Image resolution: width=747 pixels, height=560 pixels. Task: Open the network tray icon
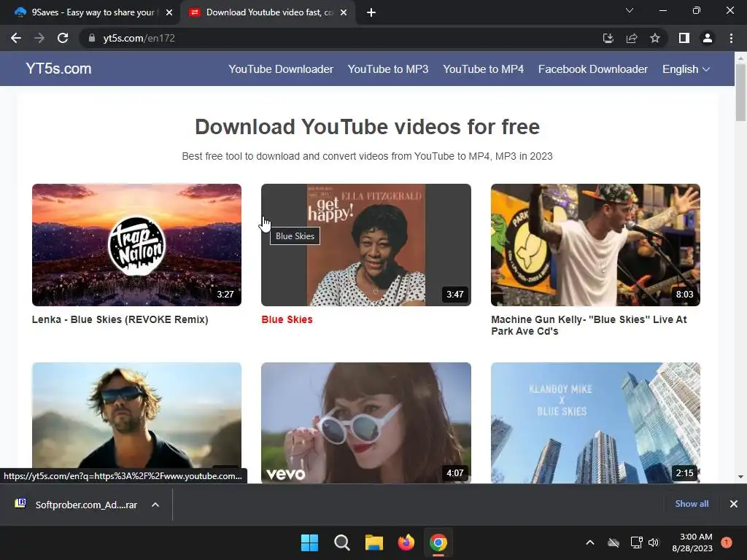pyautogui.click(x=636, y=542)
